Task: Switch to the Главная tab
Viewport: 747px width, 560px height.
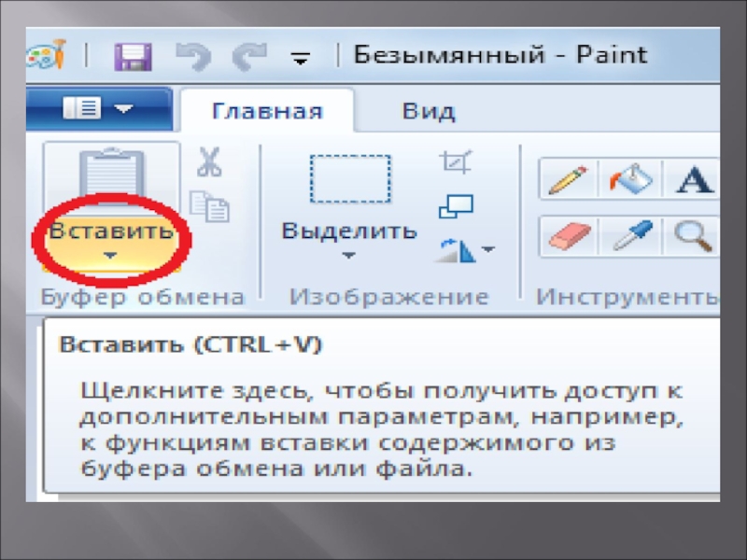Action: (267, 111)
